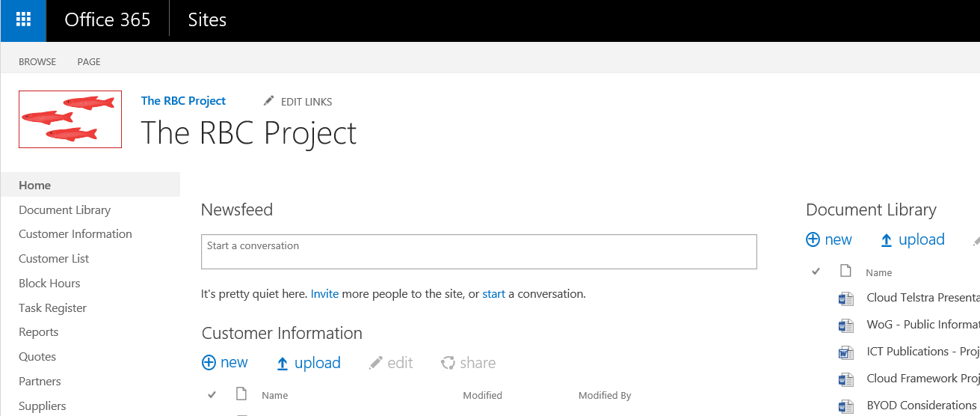Click the share icon in Customer Information
This screenshot has width=980, height=416.
pos(448,363)
